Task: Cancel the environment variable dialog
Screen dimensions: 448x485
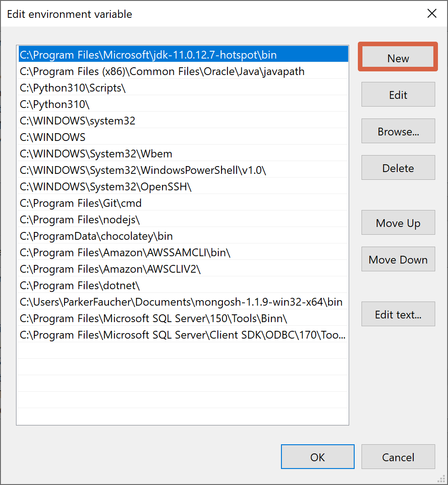Action: tap(398, 457)
